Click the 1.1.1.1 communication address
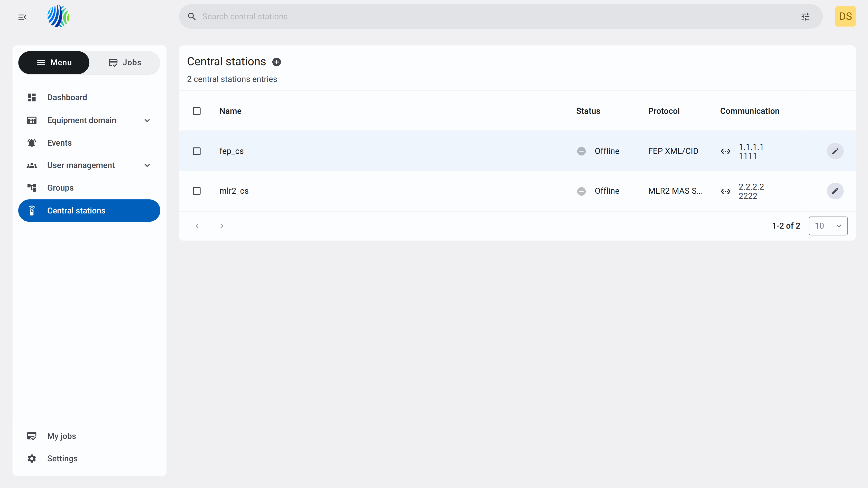868x488 pixels. [x=751, y=147]
